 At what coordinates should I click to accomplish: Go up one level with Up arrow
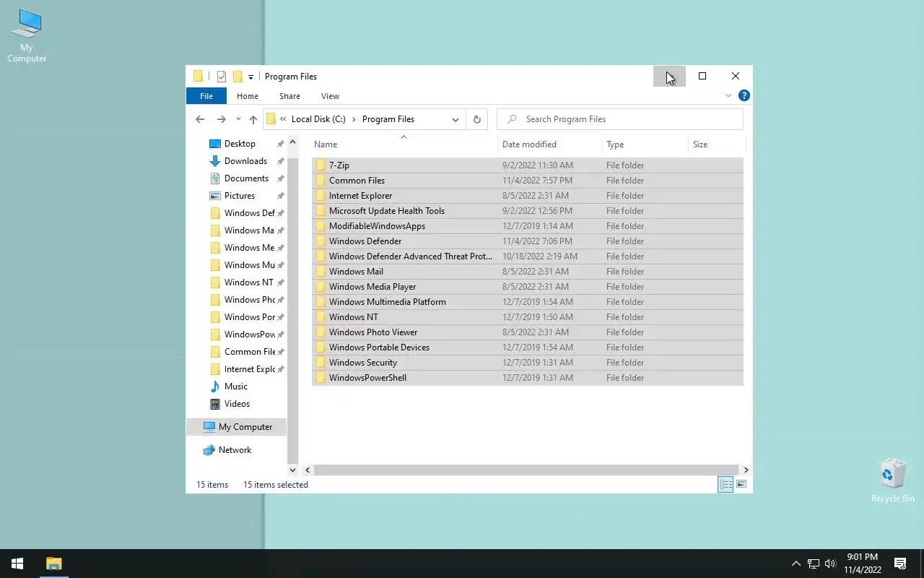point(253,119)
